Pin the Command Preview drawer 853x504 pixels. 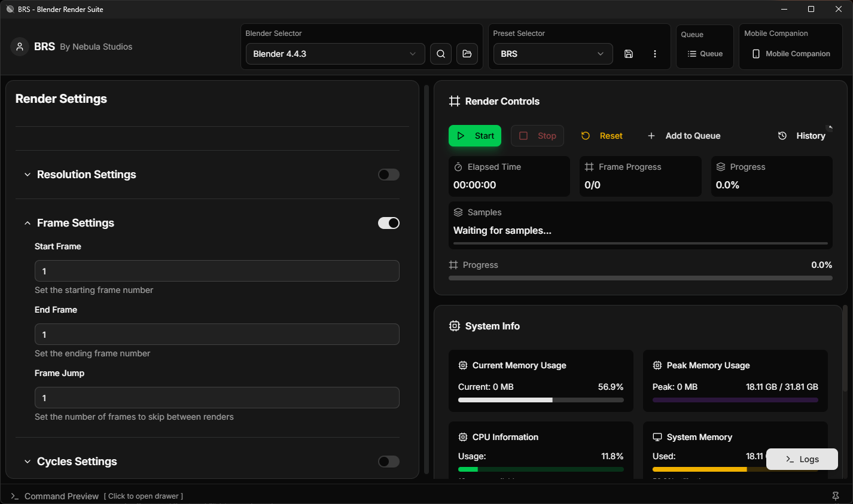836,496
